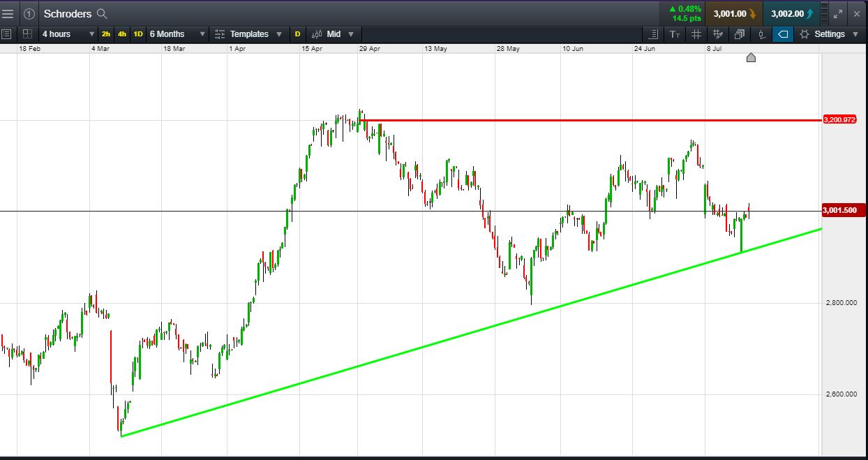Click the 10 Jun date label
The width and height of the screenshot is (868, 460).
[573, 49]
